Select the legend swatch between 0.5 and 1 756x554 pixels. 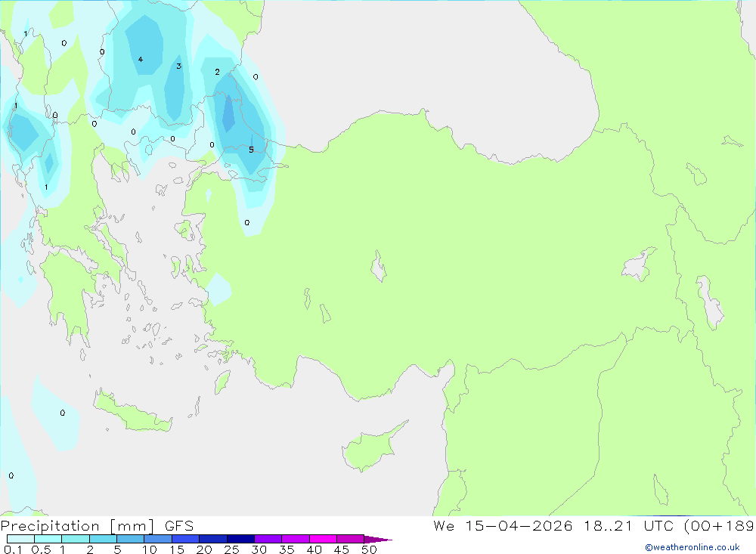[48, 539]
